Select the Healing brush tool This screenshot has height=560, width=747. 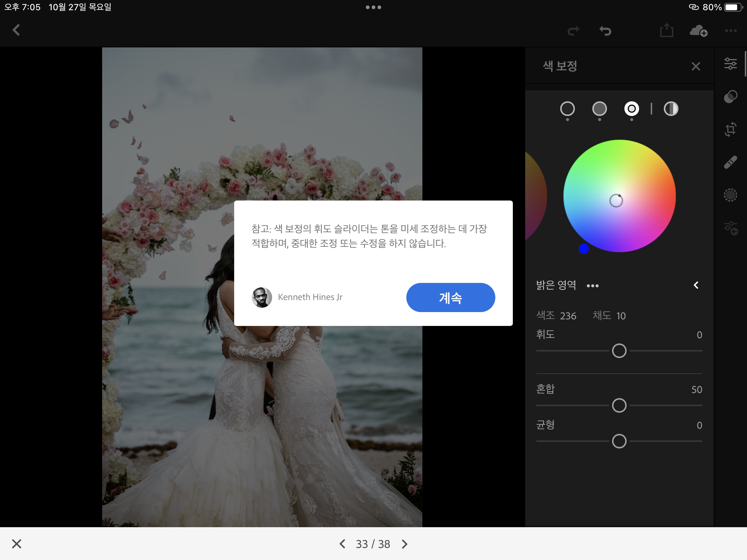coord(730,162)
